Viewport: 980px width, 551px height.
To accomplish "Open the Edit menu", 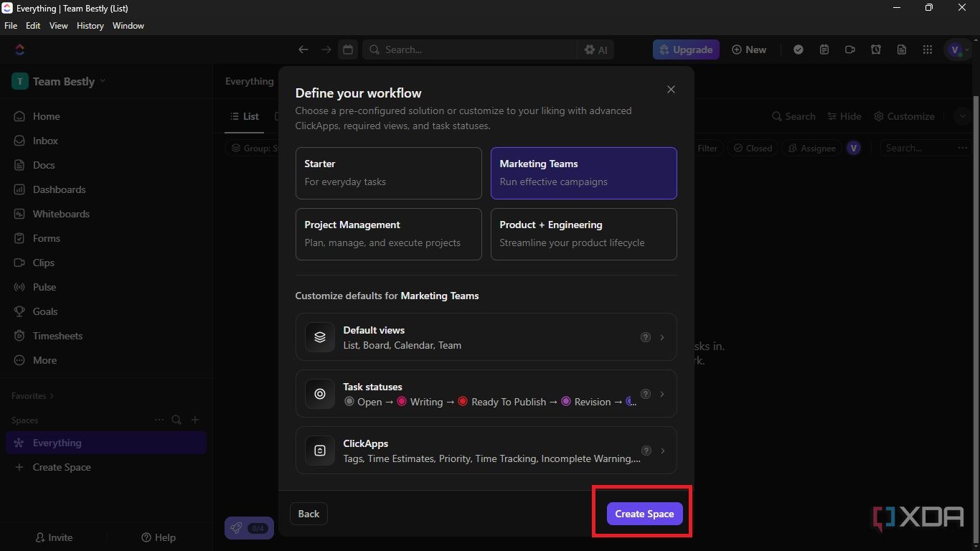I will pyautogui.click(x=33, y=25).
